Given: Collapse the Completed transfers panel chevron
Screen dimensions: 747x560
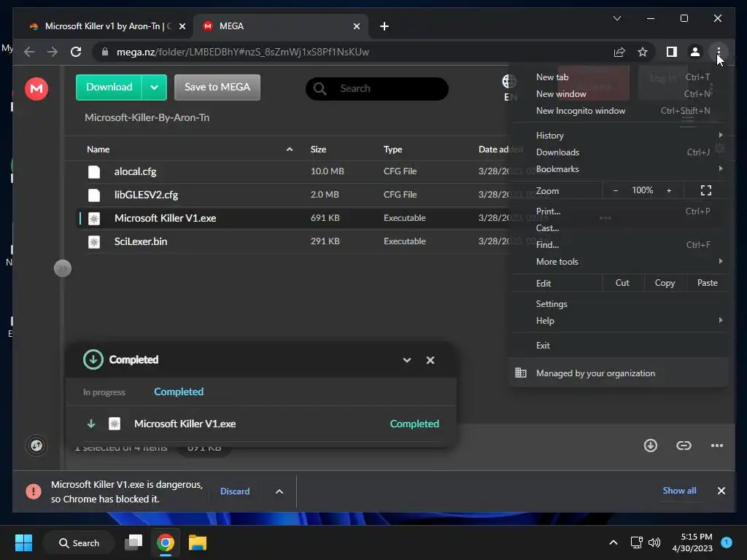Looking at the screenshot, I should click(x=407, y=360).
